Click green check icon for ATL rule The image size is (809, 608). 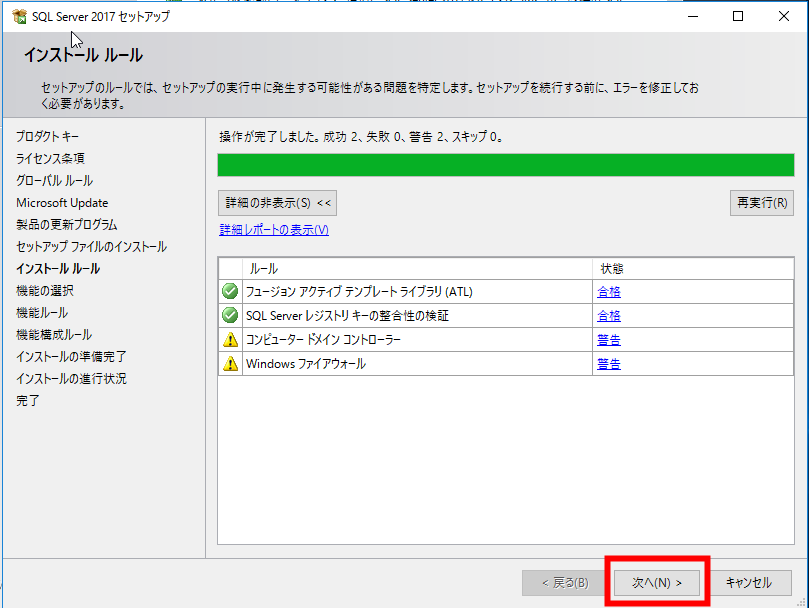(x=230, y=292)
